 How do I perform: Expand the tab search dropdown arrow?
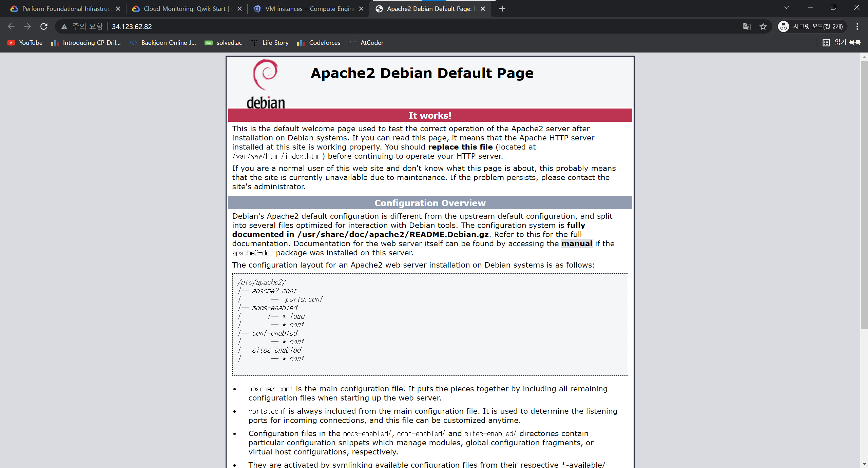pos(787,7)
